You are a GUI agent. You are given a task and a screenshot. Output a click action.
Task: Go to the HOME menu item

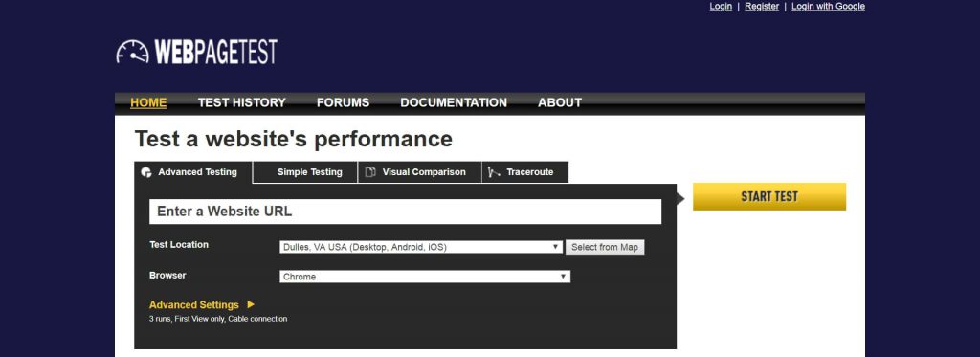tap(148, 102)
